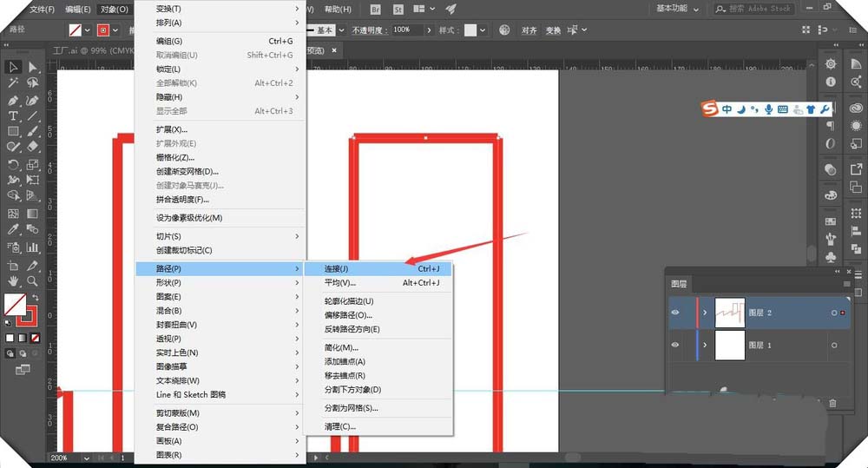Screen dimensions: 868x468
Task: Click the 对齐 align button
Action: [529, 30]
